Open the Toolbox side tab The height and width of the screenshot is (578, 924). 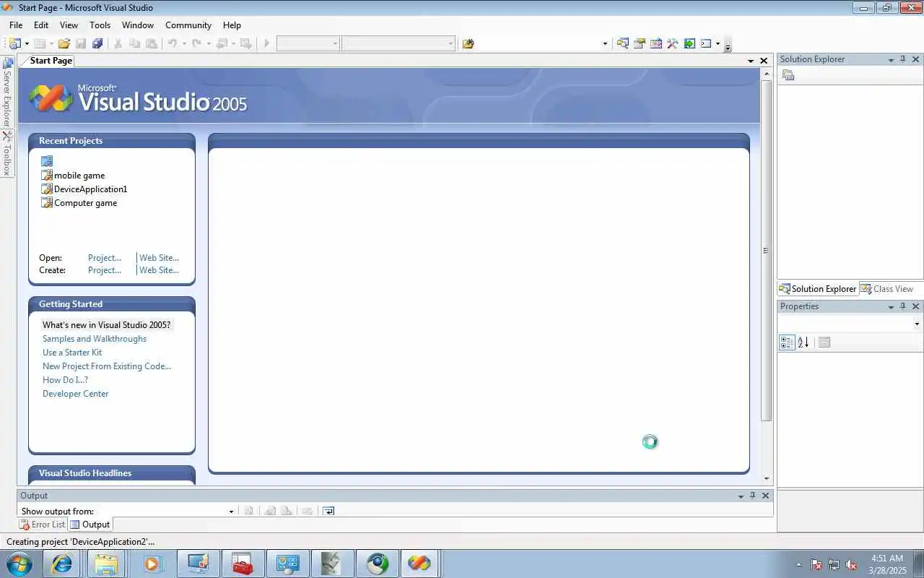(x=7, y=153)
